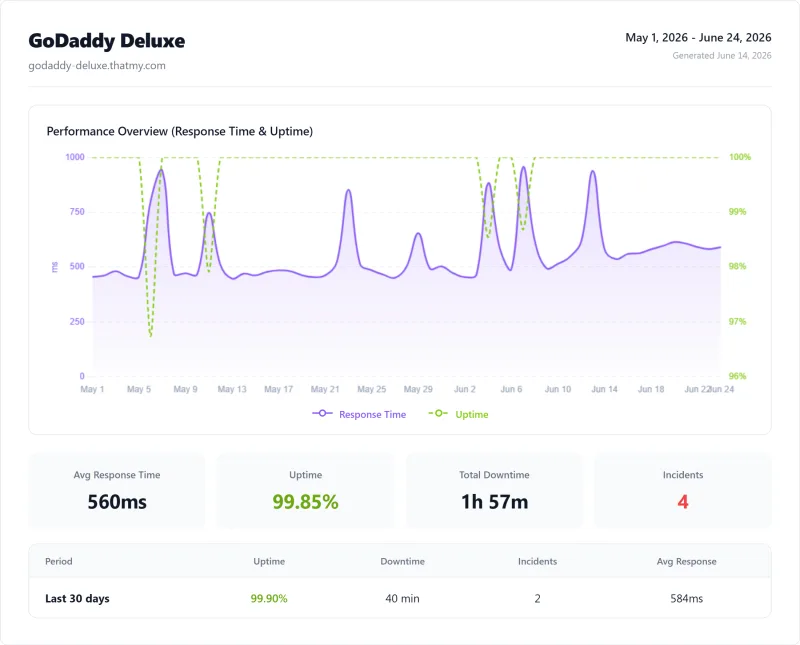Click the 500 ms y-axis label
The image size is (800, 645).
(x=77, y=266)
